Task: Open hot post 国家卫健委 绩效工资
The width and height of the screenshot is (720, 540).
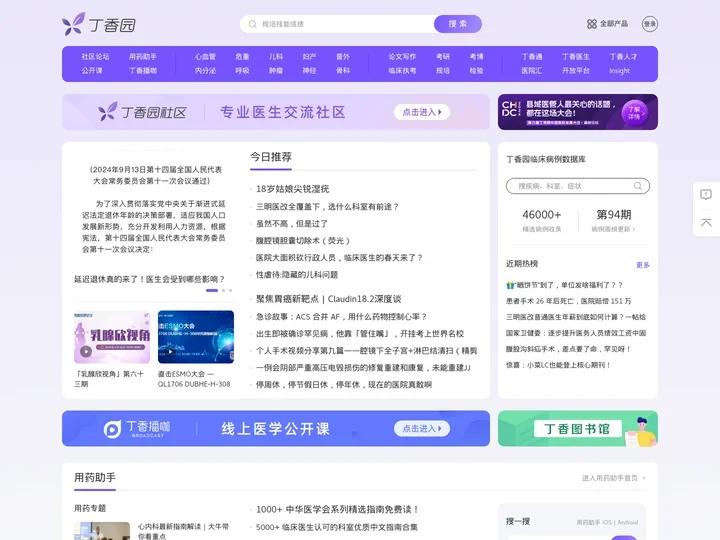Action: tap(576, 333)
